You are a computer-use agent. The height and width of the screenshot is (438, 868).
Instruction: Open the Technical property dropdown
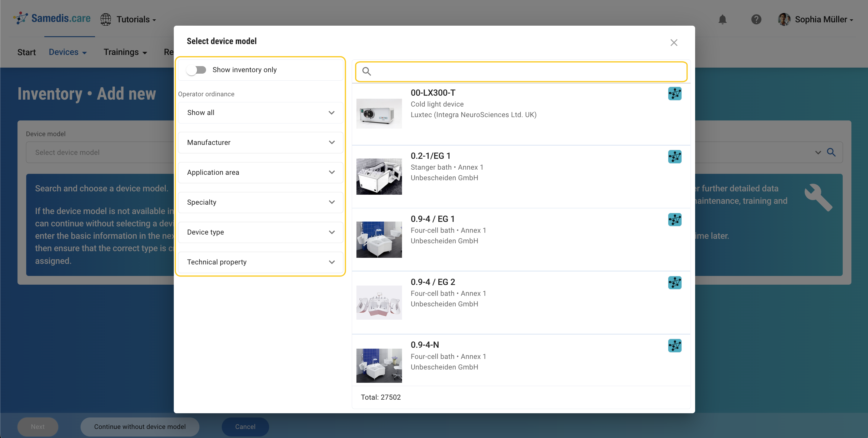pos(260,262)
